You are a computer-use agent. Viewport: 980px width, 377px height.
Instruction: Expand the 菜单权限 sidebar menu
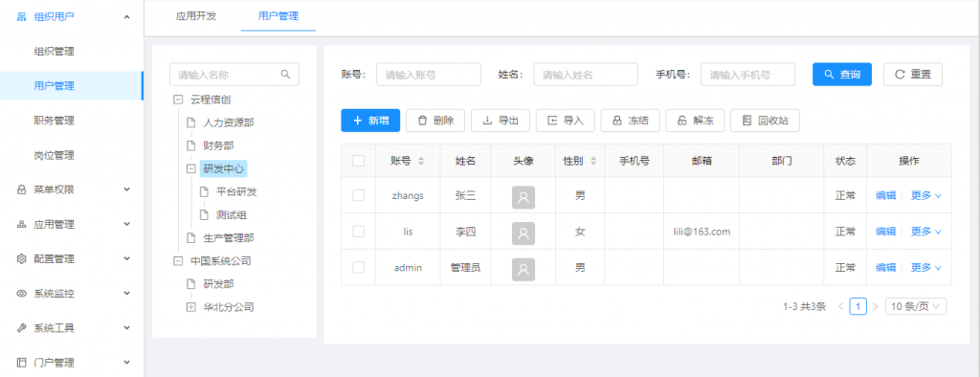pyautogui.click(x=127, y=189)
